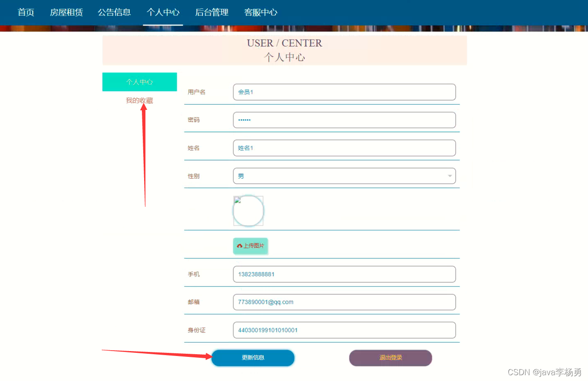
Task: Focus the 密码 password field
Action: [x=344, y=120]
